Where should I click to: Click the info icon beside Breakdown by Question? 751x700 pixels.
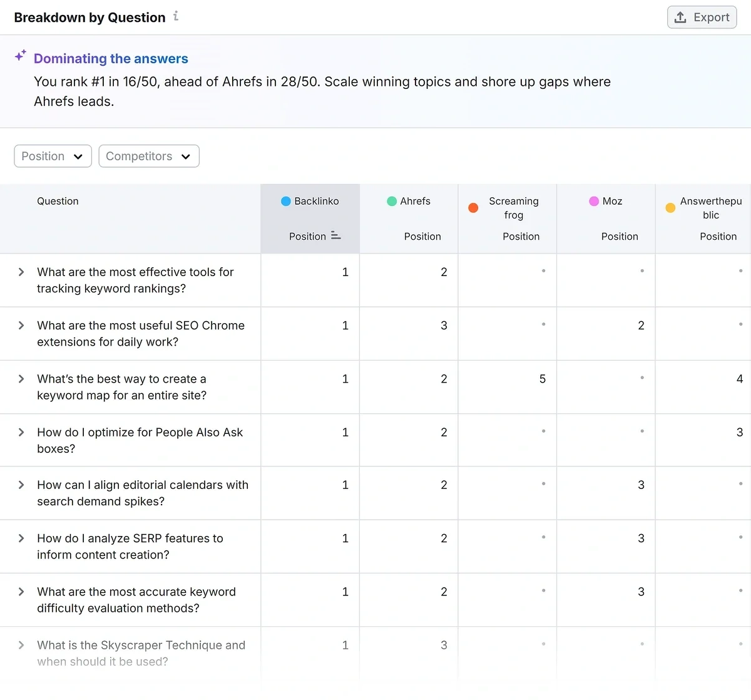(175, 16)
